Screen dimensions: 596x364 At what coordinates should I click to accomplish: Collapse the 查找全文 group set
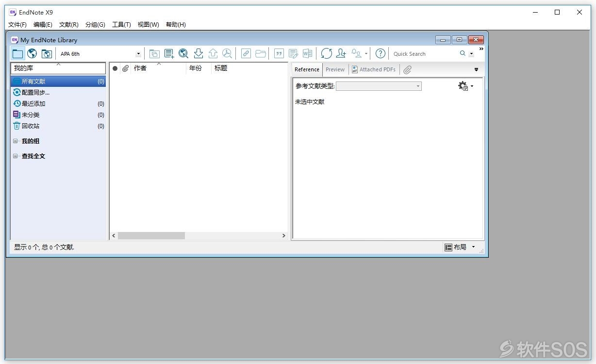tap(16, 156)
